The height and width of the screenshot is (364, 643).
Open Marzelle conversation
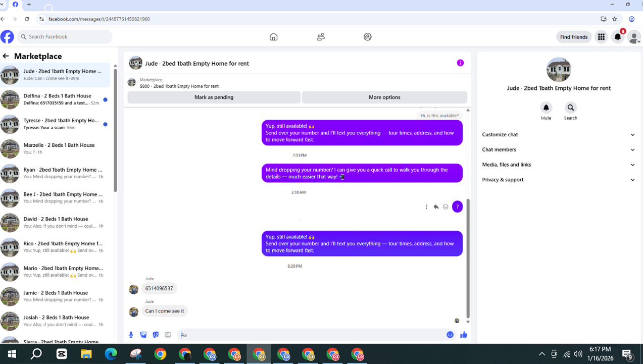click(55, 148)
